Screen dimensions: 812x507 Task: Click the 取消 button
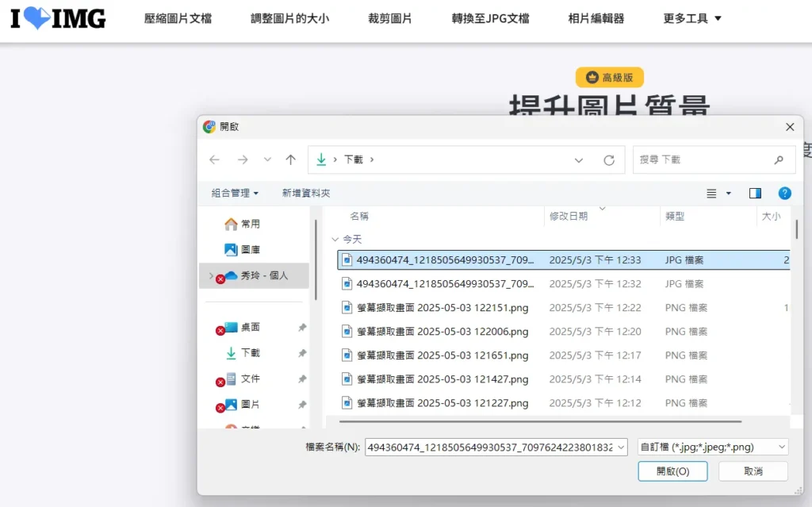753,471
